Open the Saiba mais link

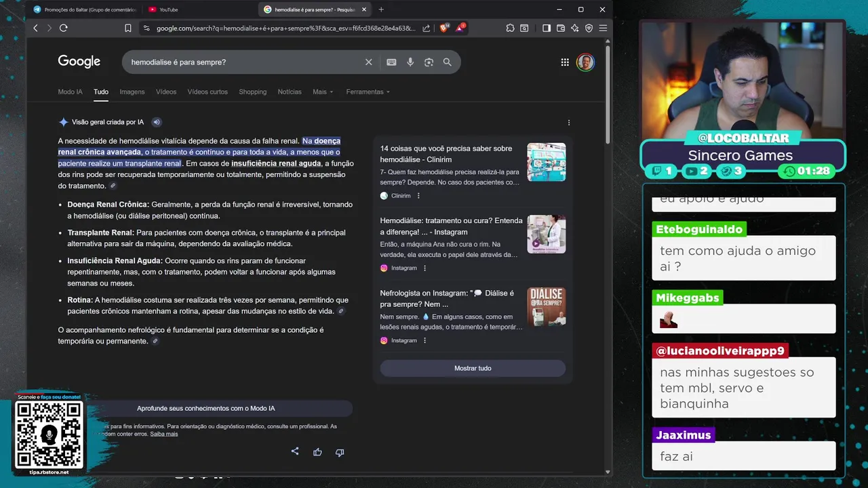click(x=164, y=434)
